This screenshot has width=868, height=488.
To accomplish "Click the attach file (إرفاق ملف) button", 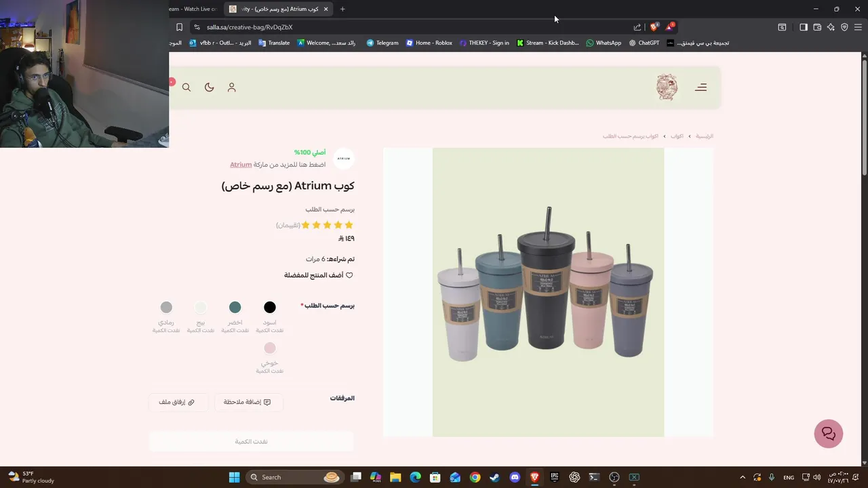I will 177,402.
